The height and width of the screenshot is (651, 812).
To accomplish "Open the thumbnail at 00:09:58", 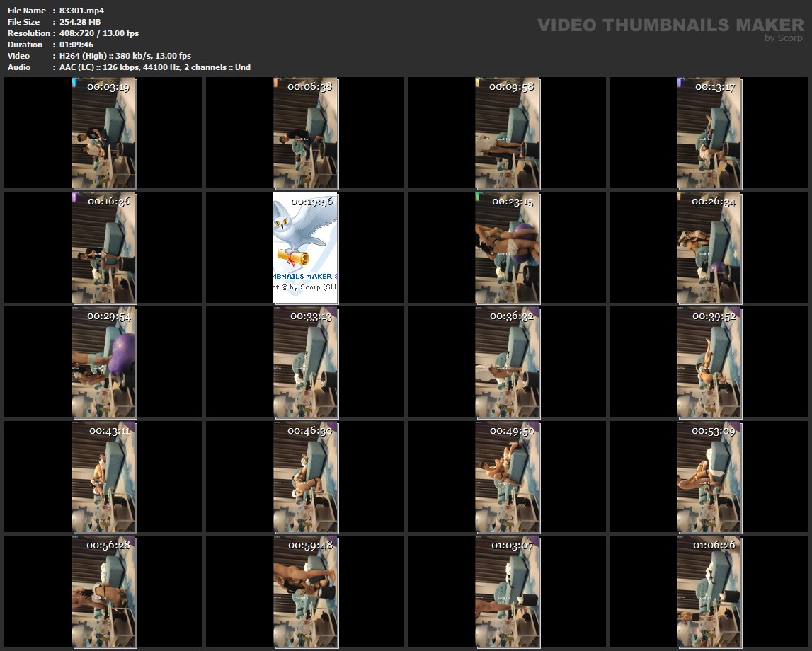I will click(507, 133).
